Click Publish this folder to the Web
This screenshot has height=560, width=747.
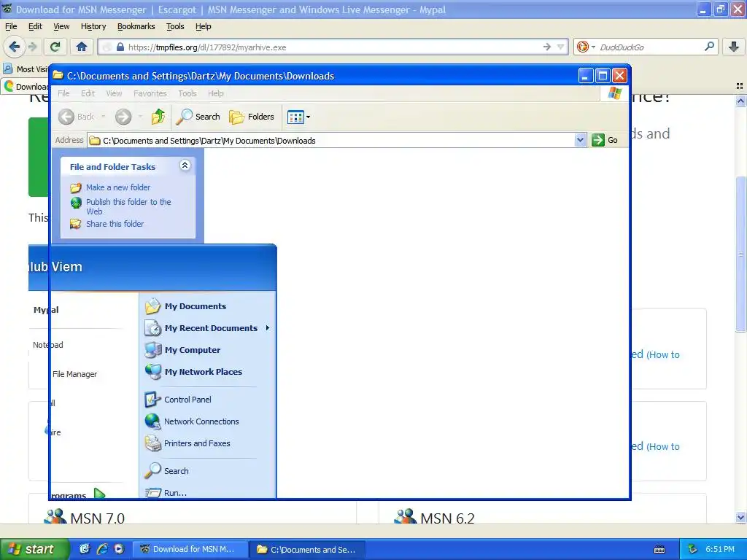pos(128,206)
